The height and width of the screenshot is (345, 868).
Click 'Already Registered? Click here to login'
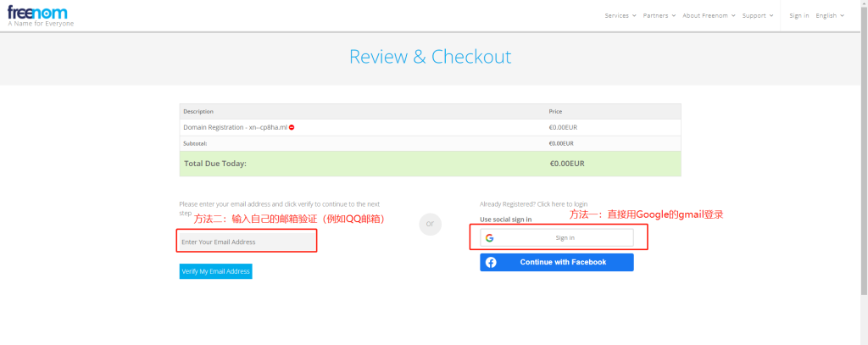(x=534, y=204)
